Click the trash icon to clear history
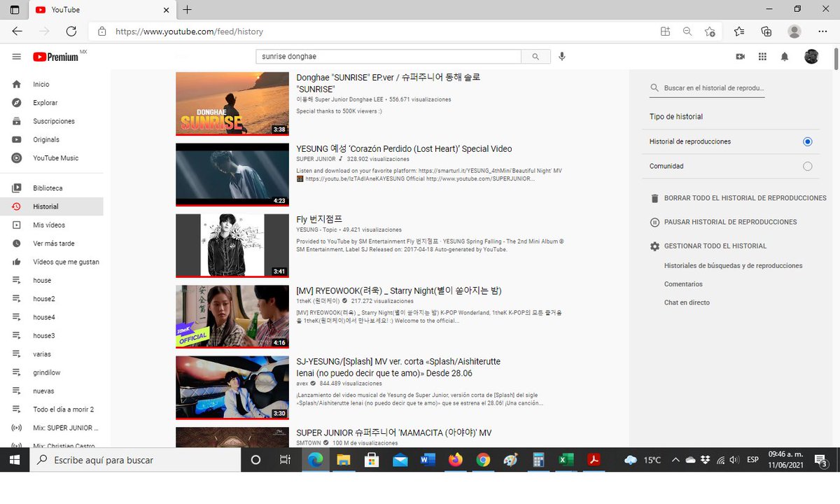 654,198
